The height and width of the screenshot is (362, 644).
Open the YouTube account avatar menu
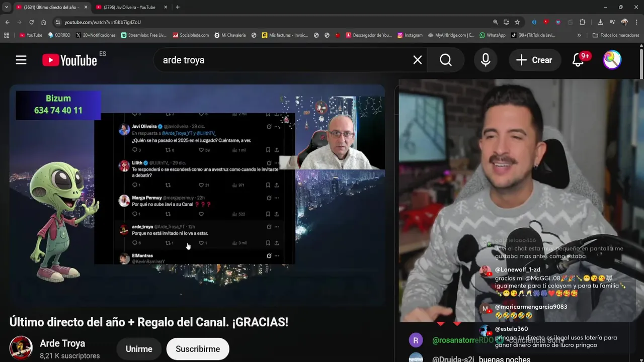(x=612, y=60)
